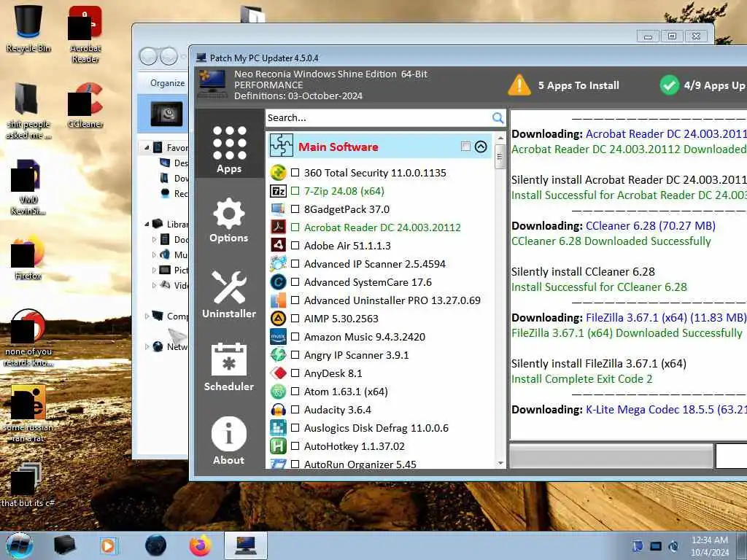Toggle the 7-Zip 24.08 checkbox
The width and height of the screenshot is (747, 560).
click(295, 191)
